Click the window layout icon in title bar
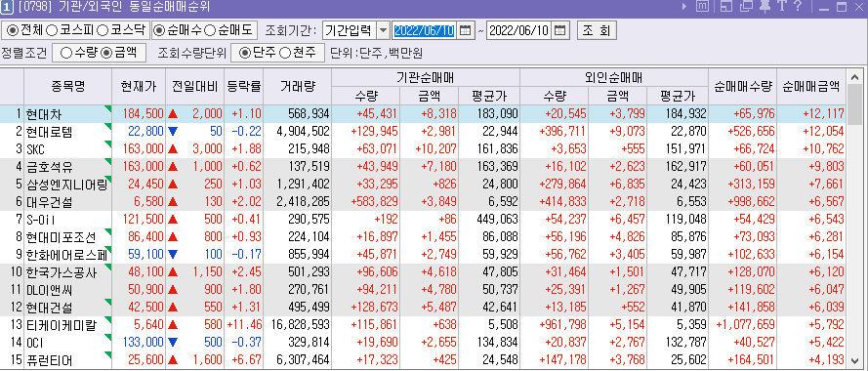The height and width of the screenshot is (371, 868). pyautogui.click(x=726, y=7)
